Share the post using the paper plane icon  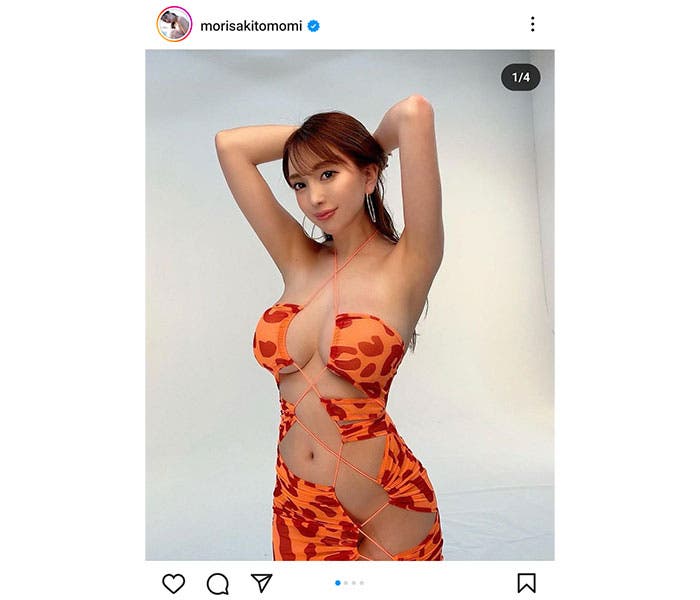(262, 583)
